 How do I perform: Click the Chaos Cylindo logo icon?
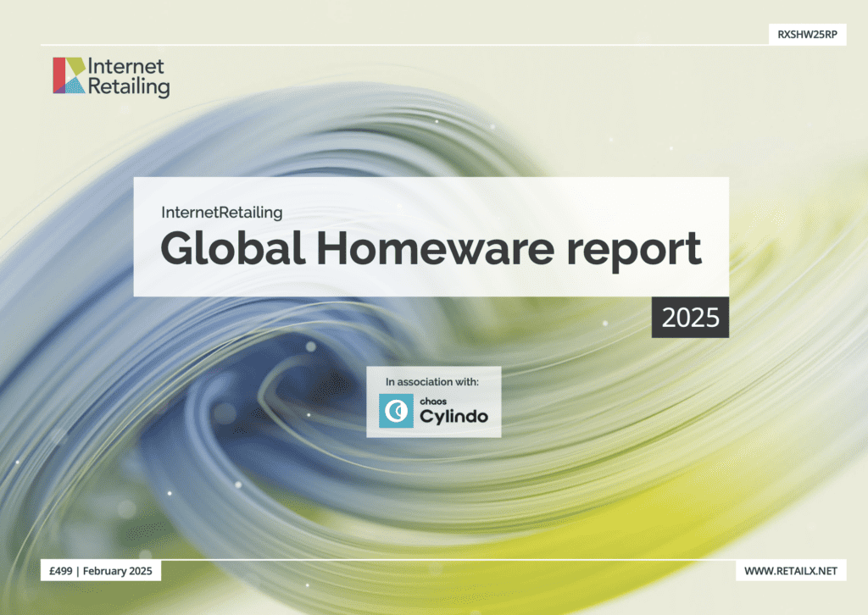pos(396,411)
